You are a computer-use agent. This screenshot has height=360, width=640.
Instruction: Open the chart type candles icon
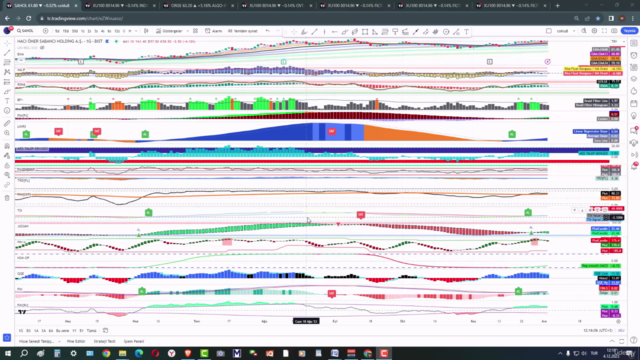(146, 31)
